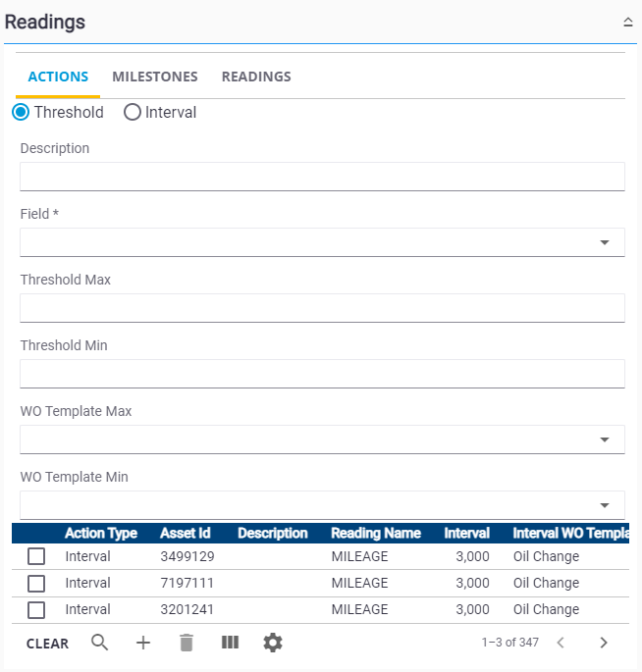Collapse the Readings panel

(x=627, y=22)
